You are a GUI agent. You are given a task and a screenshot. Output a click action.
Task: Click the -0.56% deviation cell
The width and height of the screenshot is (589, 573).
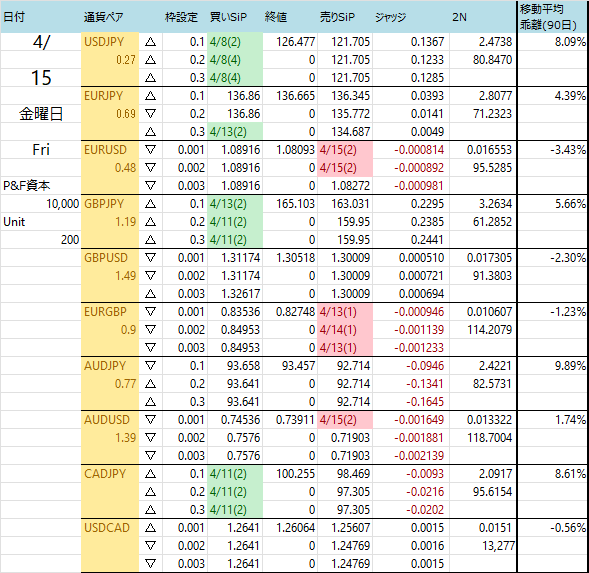pos(552,528)
